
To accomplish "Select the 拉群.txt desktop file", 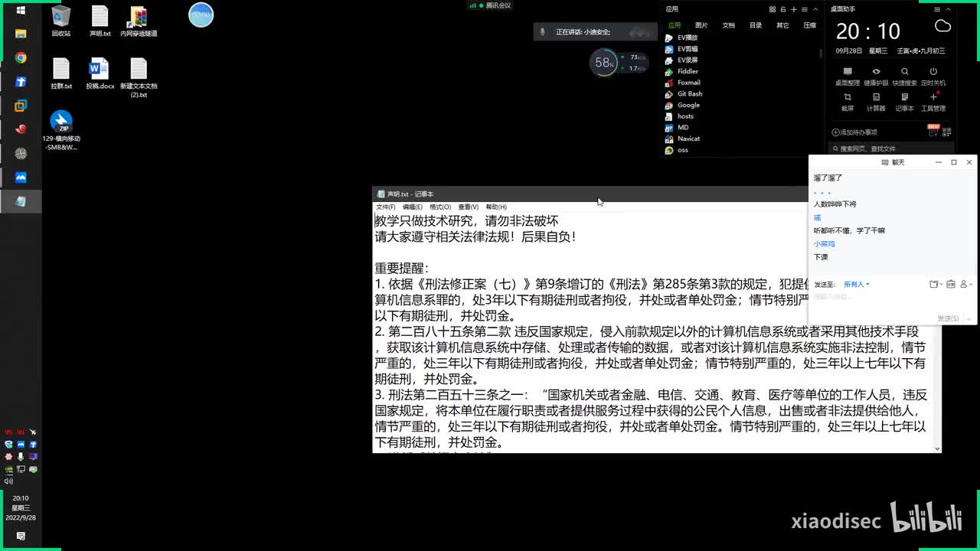I will tap(61, 73).
